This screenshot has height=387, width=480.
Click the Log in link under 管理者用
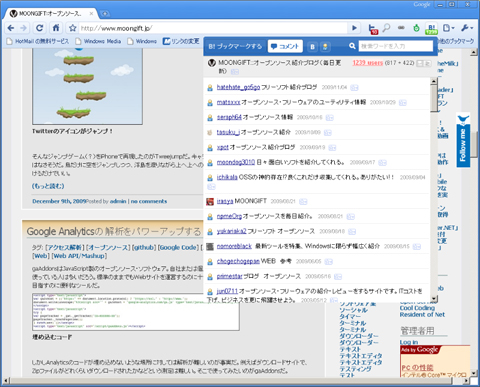coord(409,342)
